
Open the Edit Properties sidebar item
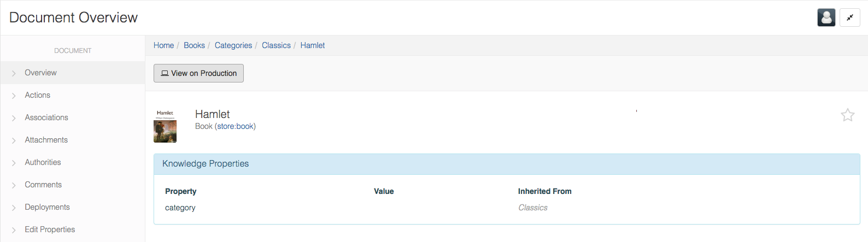(x=50, y=229)
